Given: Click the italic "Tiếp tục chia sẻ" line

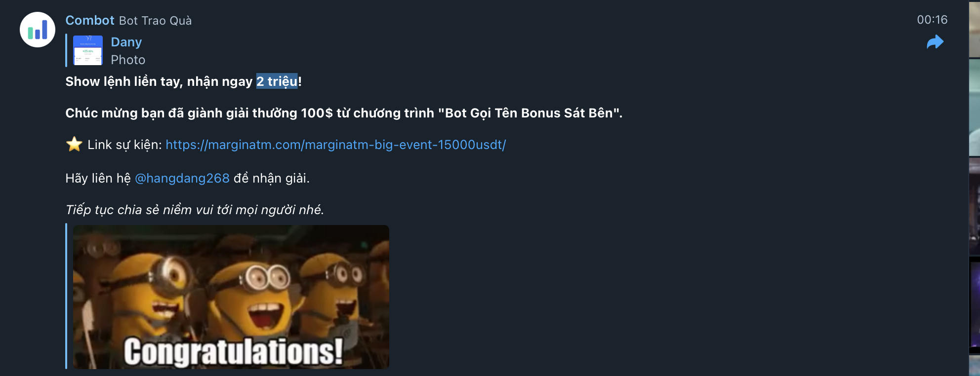Looking at the screenshot, I should click(195, 210).
